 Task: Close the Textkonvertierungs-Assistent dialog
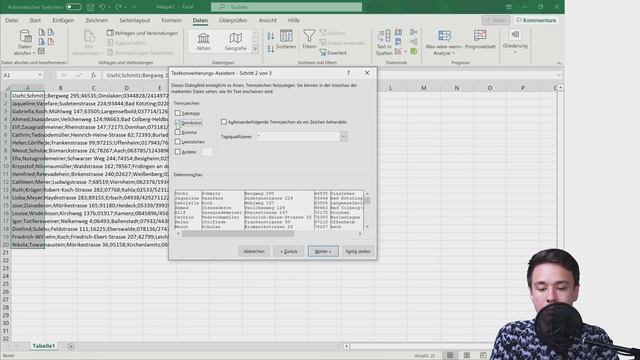[367, 73]
